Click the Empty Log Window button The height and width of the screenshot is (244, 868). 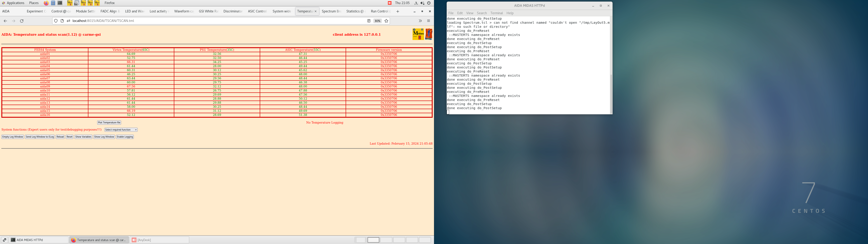[x=12, y=137]
